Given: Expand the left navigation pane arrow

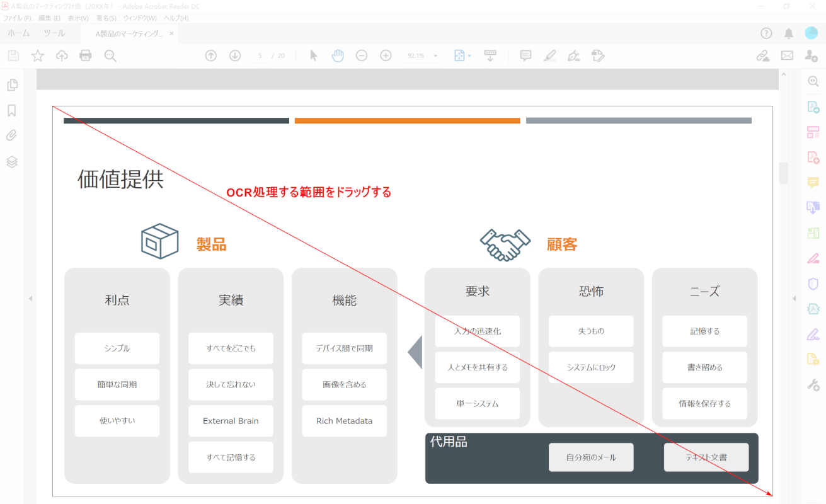Looking at the screenshot, I should coord(30,299).
